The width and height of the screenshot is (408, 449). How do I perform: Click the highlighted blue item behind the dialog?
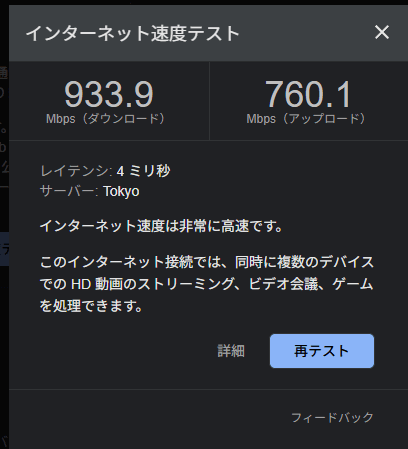pos(4,249)
